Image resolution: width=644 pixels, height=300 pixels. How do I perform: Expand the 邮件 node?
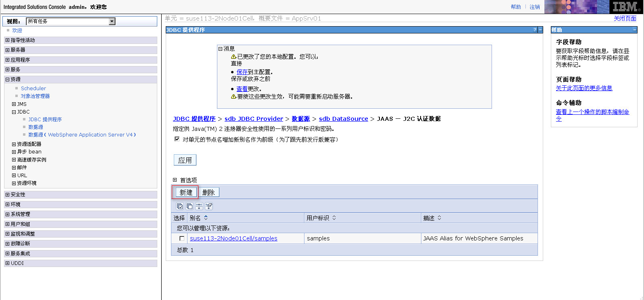14,168
